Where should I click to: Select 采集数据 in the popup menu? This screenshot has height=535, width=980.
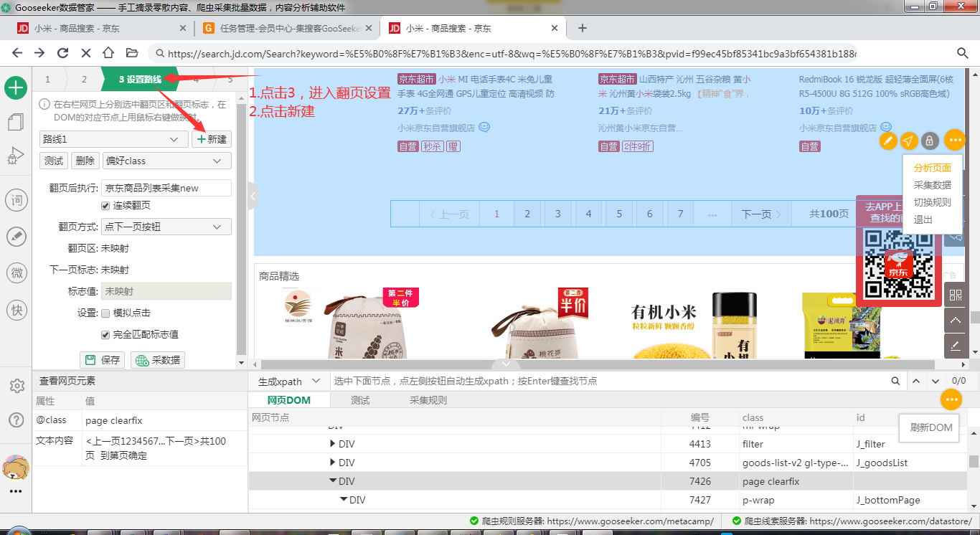tap(933, 185)
